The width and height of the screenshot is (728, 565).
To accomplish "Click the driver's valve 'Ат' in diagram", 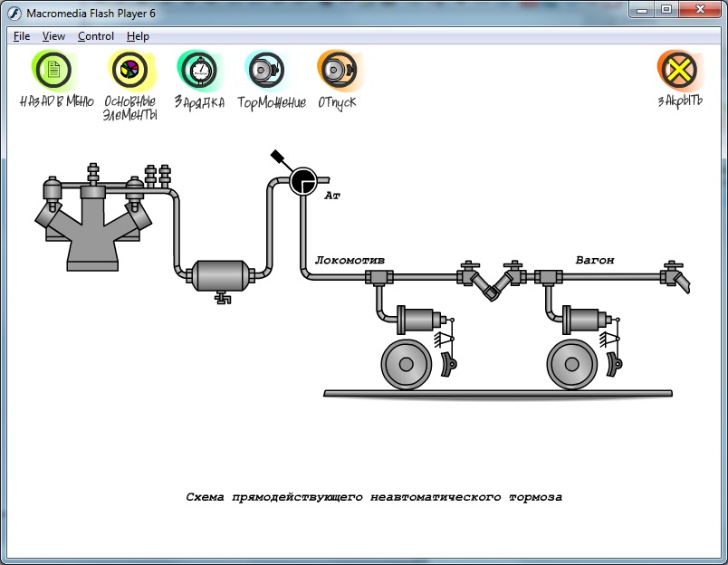I will pos(302,181).
